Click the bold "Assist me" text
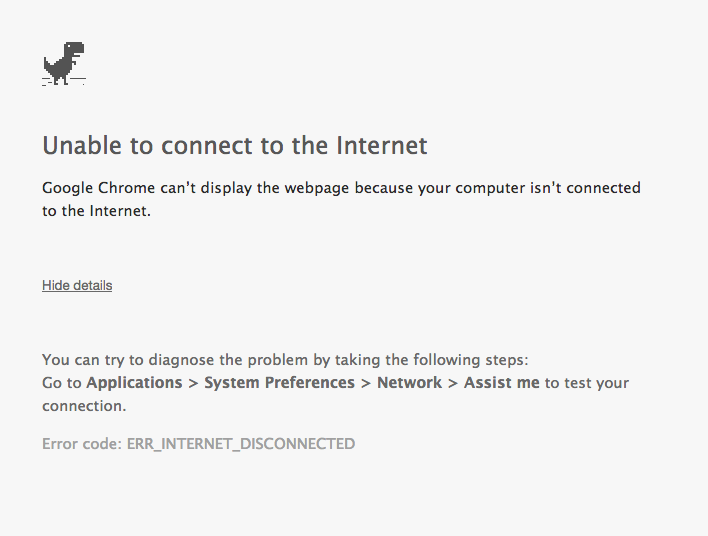 (x=501, y=383)
